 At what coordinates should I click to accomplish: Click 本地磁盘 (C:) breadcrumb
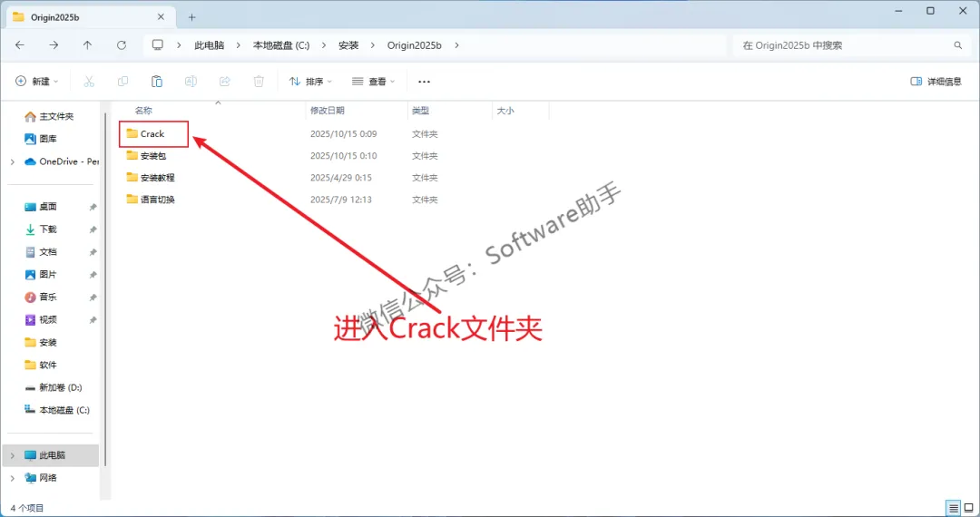pos(281,45)
